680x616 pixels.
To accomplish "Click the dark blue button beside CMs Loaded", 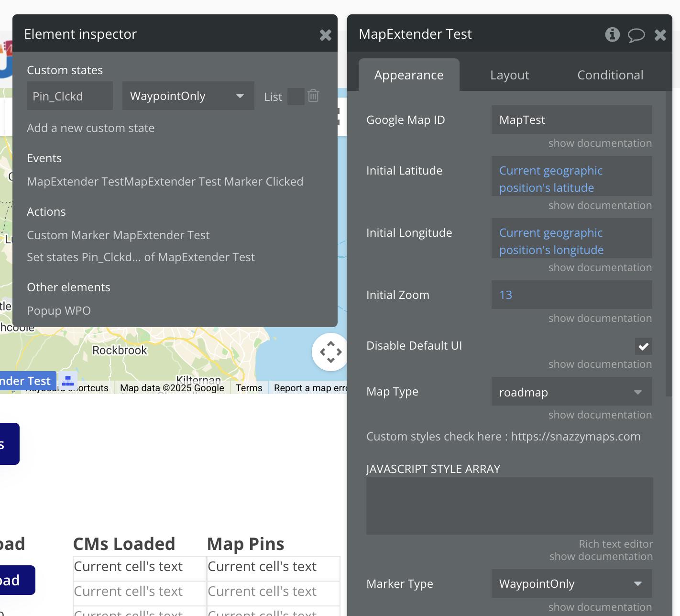I will coord(17,580).
